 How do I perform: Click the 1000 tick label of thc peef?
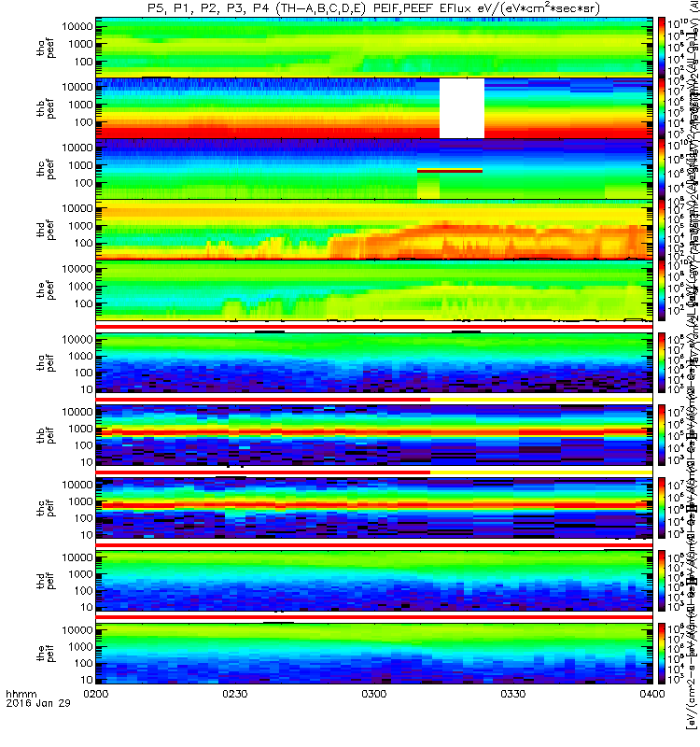[80, 165]
